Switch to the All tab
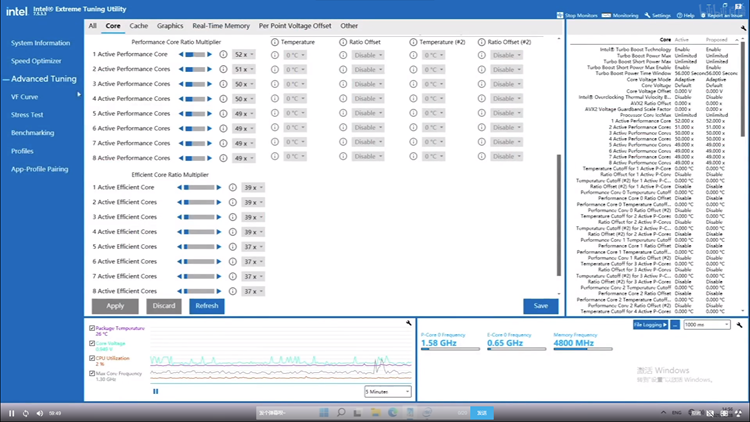Image resolution: width=750 pixels, height=422 pixels. (x=92, y=26)
